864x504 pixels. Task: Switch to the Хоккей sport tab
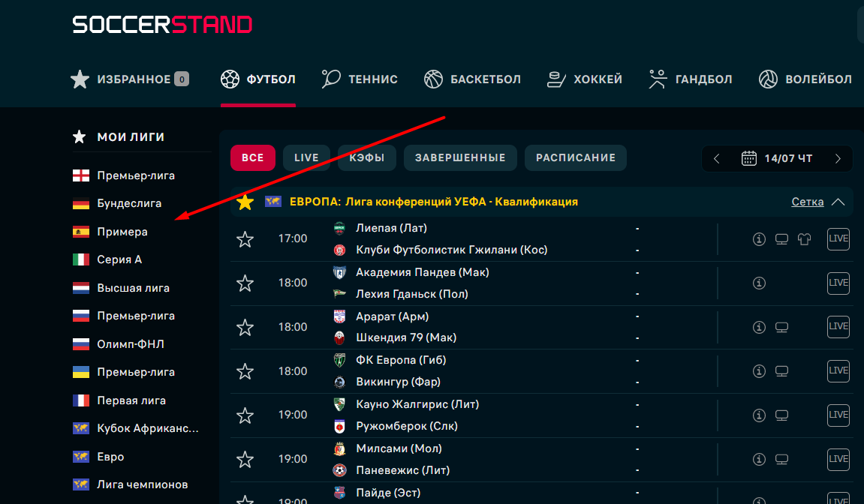click(x=585, y=79)
